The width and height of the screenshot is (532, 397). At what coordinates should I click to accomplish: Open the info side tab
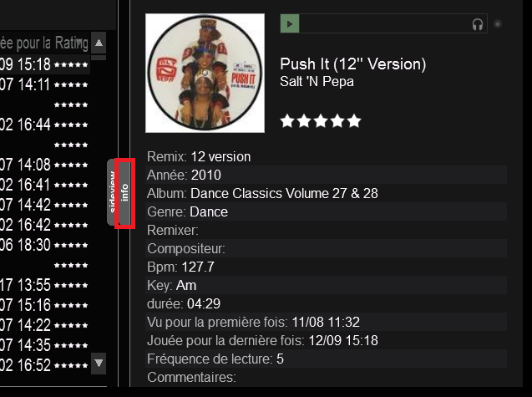[x=125, y=192]
